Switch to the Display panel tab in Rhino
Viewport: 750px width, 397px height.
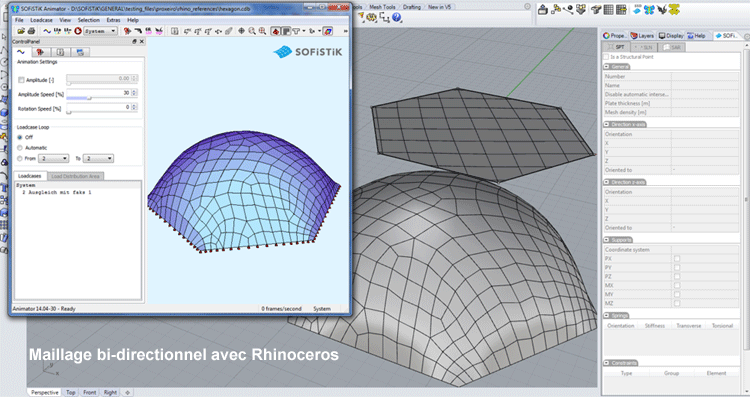(x=672, y=36)
